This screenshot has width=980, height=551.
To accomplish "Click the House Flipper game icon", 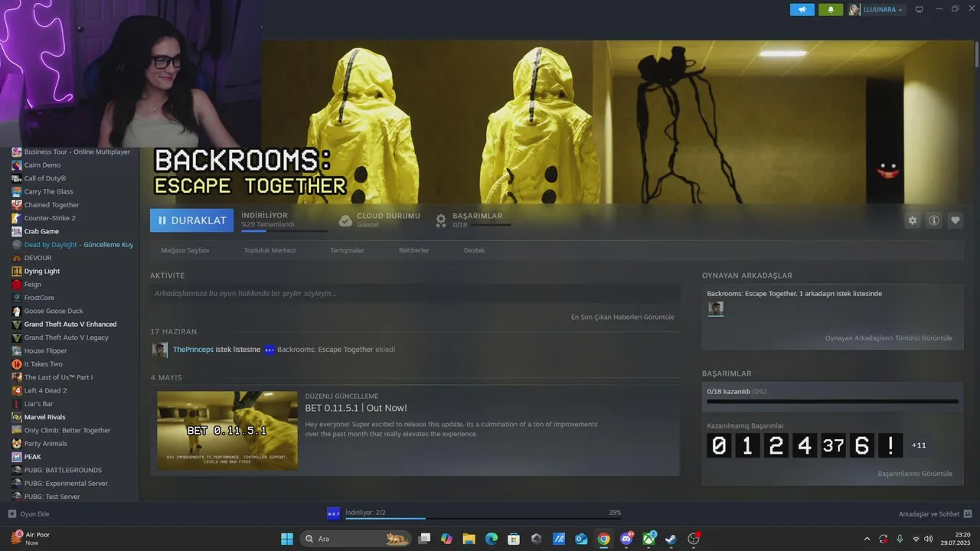I will click(x=17, y=350).
